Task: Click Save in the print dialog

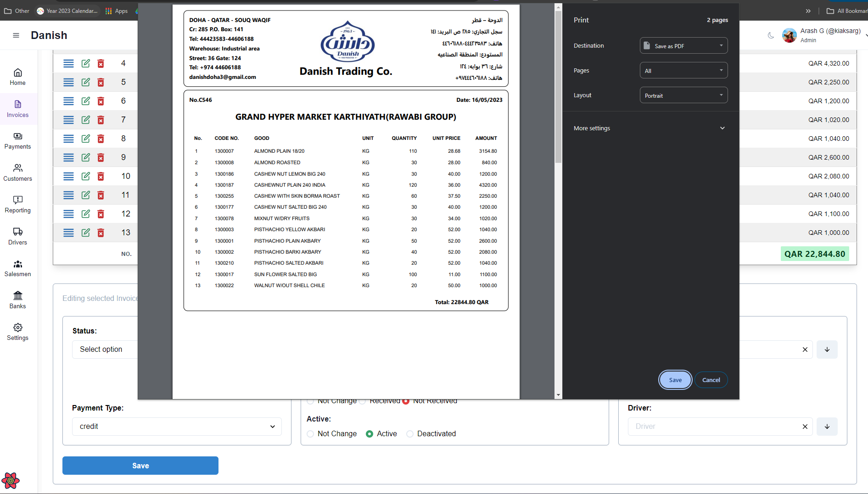Action: [675, 380]
